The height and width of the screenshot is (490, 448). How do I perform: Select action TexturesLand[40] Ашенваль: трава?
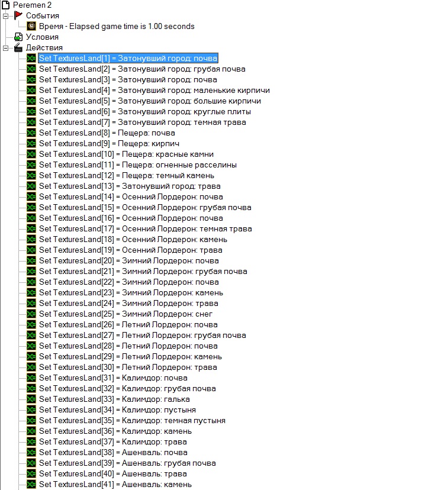pos(113,474)
